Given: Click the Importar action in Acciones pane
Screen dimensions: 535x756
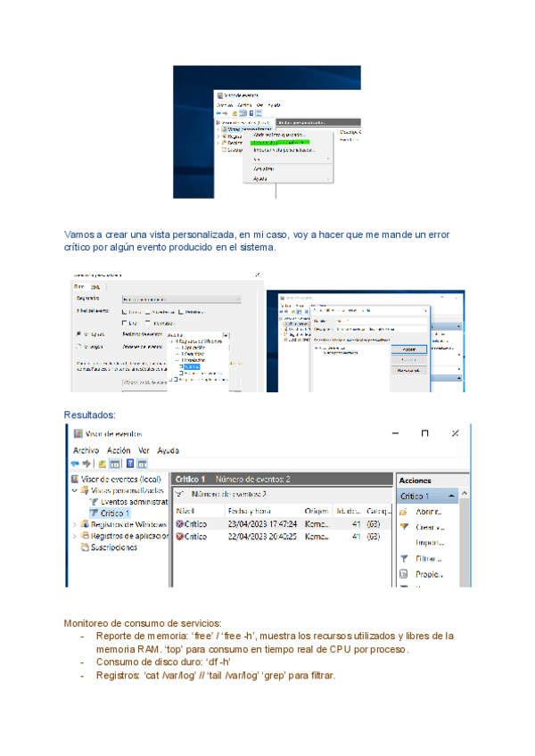Looking at the screenshot, I should click(x=430, y=543).
